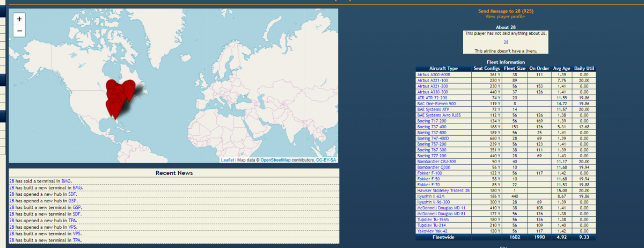Open Fokker F-70 aircraft link
The width and height of the screenshot is (644, 248).
[x=427, y=185]
